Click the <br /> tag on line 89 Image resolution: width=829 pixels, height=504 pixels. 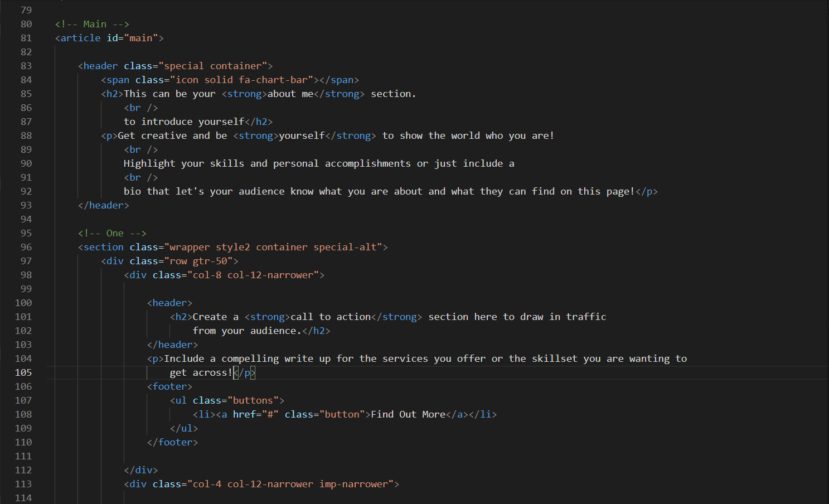[x=141, y=149]
